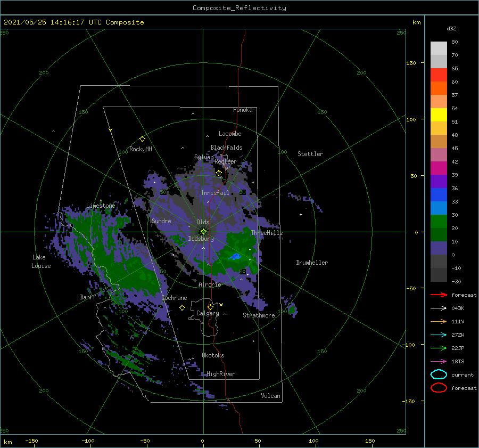479x448 pixels.
Task: Click the yellow diamond marker below RedDeer
Action: point(219,173)
